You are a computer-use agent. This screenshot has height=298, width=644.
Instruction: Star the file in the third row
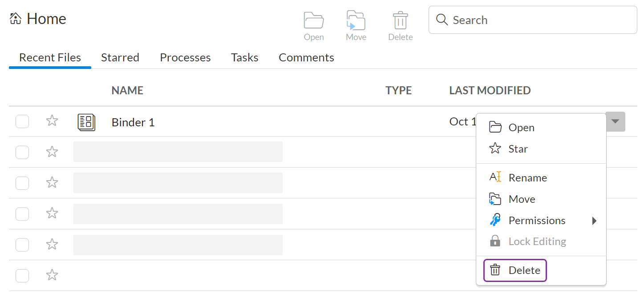[52, 182]
